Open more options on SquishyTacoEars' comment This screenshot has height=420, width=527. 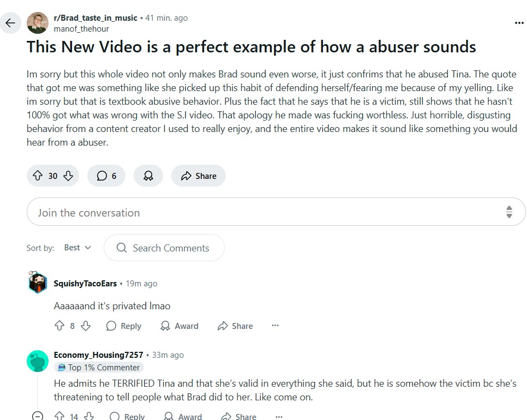tap(275, 325)
